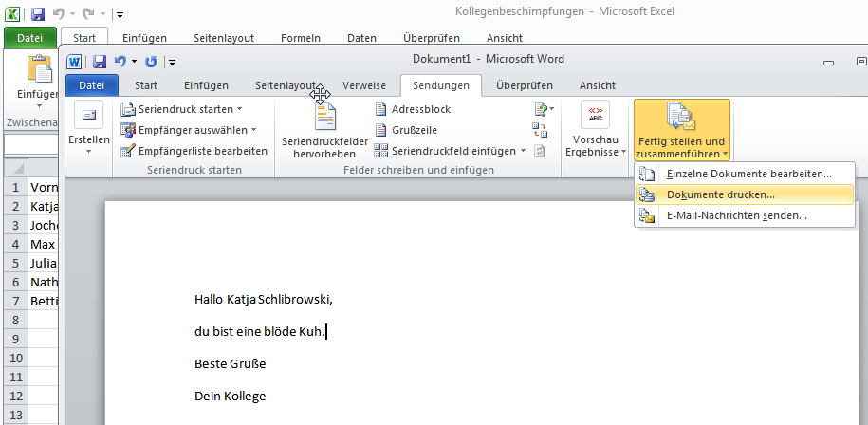Choose Einzelne Dokumente bearbeiten menu entry
This screenshot has height=425, width=868.
[745, 174]
